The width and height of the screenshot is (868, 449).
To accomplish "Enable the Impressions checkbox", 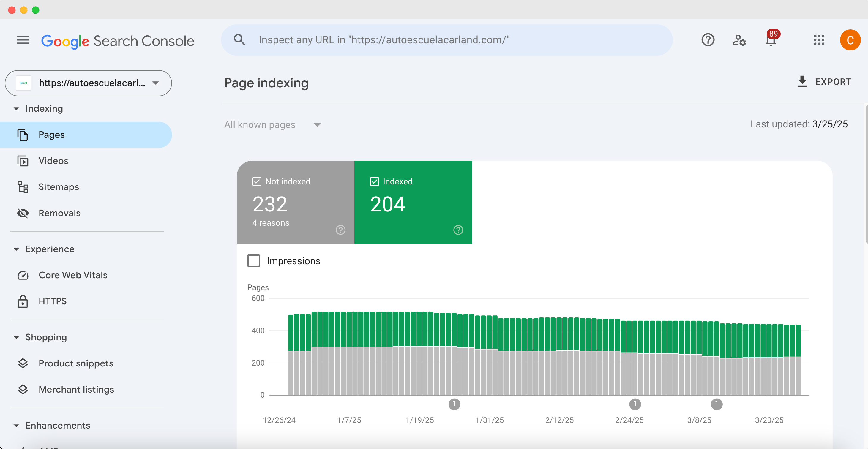I will coord(254,261).
